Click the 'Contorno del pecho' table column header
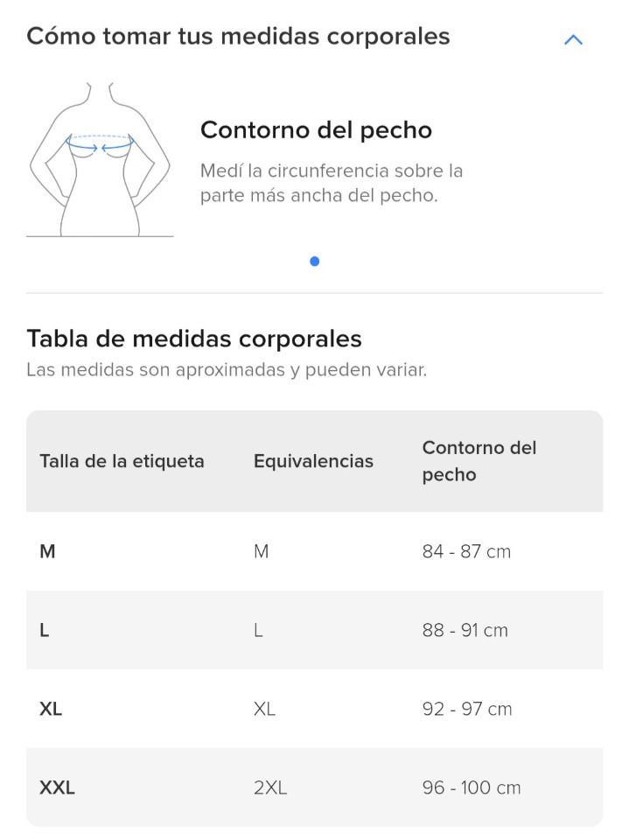The height and width of the screenshot is (840, 629). pyautogui.click(x=479, y=461)
